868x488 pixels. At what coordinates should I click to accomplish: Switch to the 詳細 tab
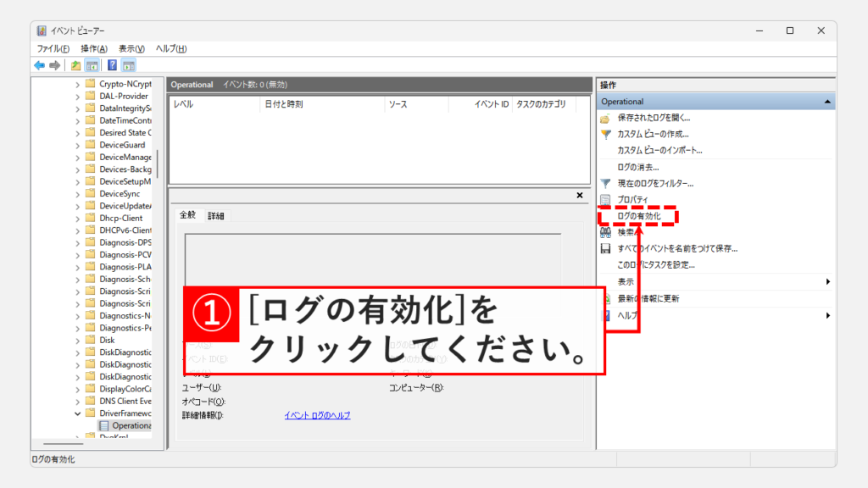click(x=216, y=216)
